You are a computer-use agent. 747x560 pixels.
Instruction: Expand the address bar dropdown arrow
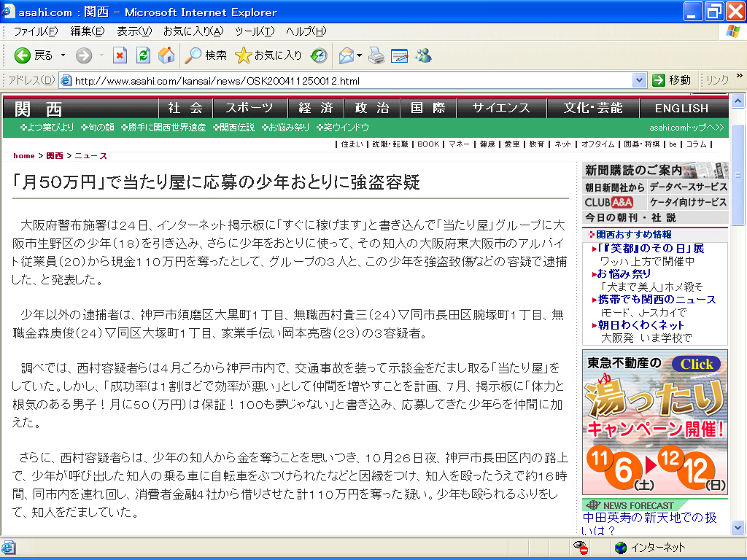(x=639, y=80)
